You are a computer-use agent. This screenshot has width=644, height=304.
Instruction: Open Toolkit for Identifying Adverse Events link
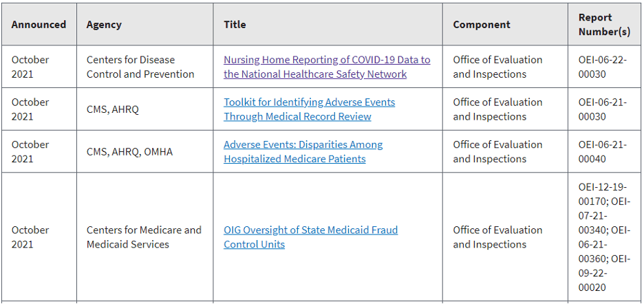tap(309, 109)
